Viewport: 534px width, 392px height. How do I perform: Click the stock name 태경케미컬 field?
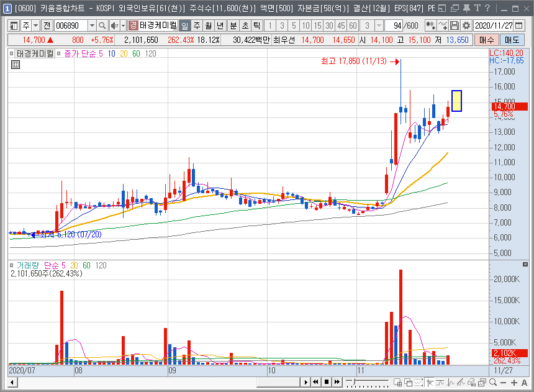158,25
